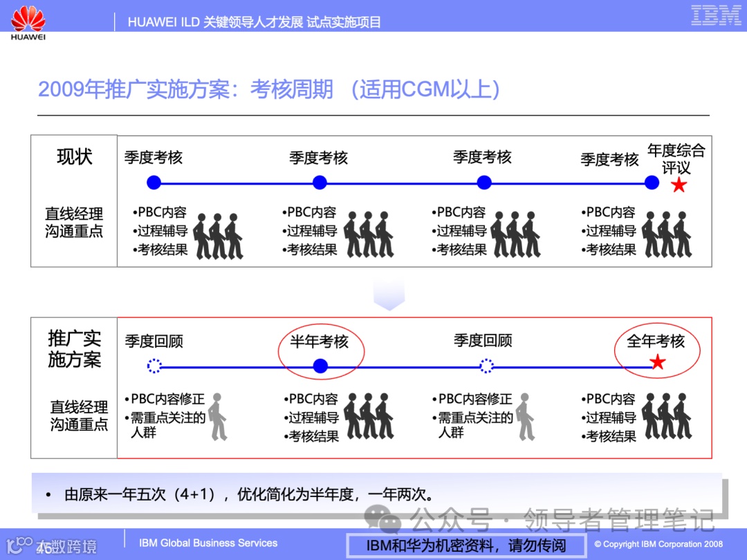Toggle the dotted marker under second 季度回顾
This screenshot has height=560, width=747.
tap(486, 365)
